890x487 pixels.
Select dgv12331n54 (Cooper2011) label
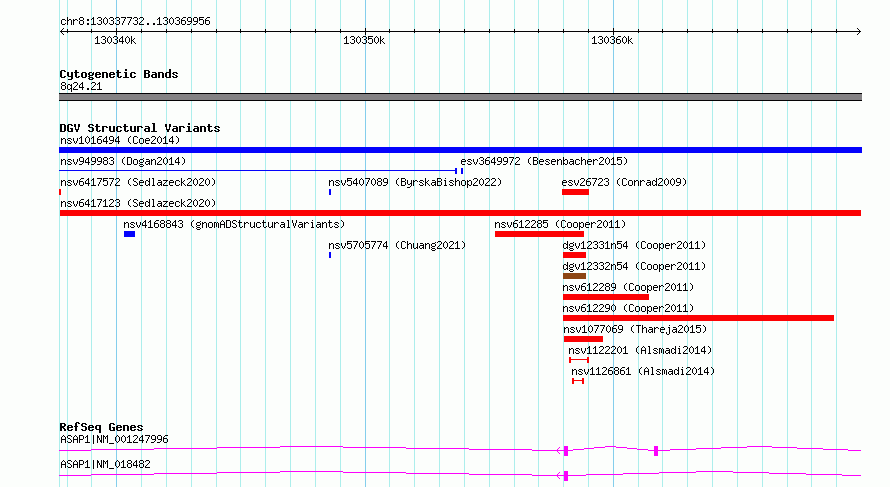pyautogui.click(x=634, y=245)
